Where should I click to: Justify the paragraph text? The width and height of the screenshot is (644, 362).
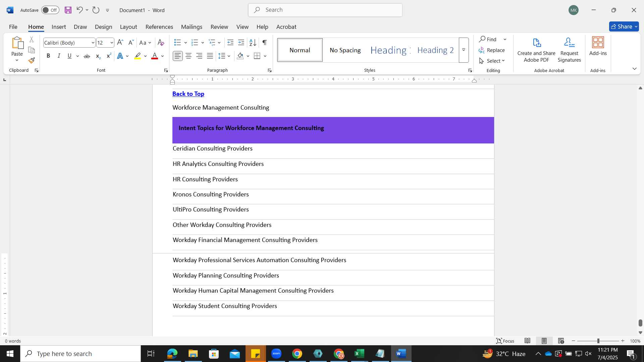point(210,56)
